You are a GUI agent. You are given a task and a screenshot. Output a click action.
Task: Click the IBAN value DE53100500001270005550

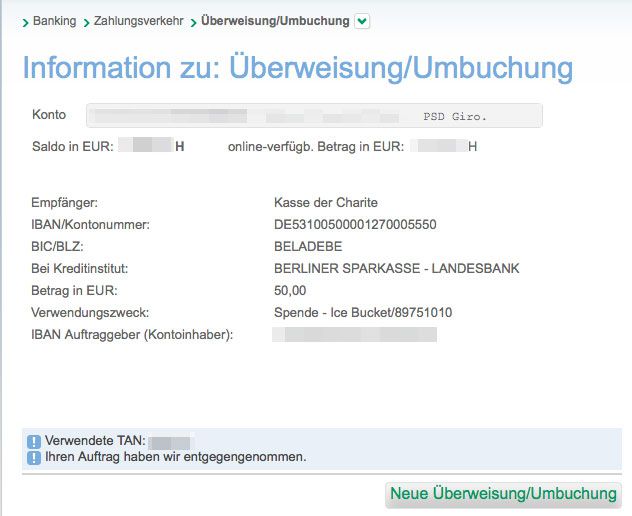[355, 225]
